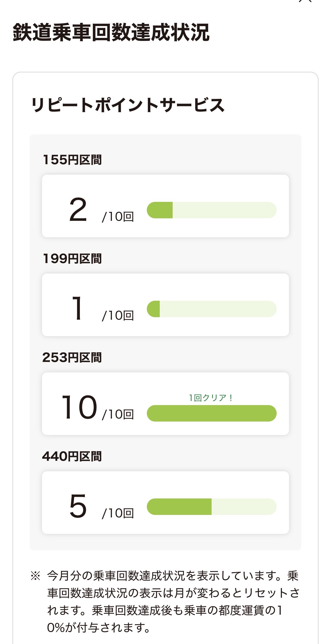Screen dimensions: 331x644
Task: Select the 鉄道乗車回数達成状況 page title
Action: pos(111,32)
